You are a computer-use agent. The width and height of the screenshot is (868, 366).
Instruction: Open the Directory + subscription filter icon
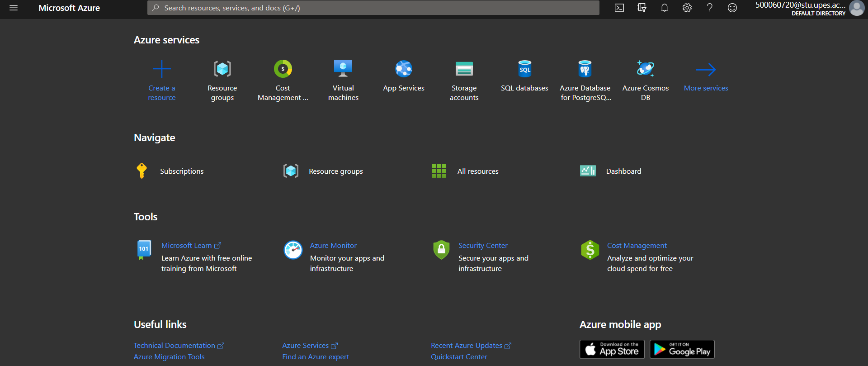click(642, 8)
